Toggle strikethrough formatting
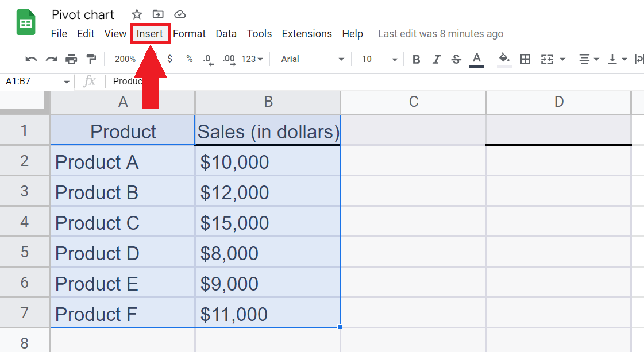 click(x=456, y=60)
